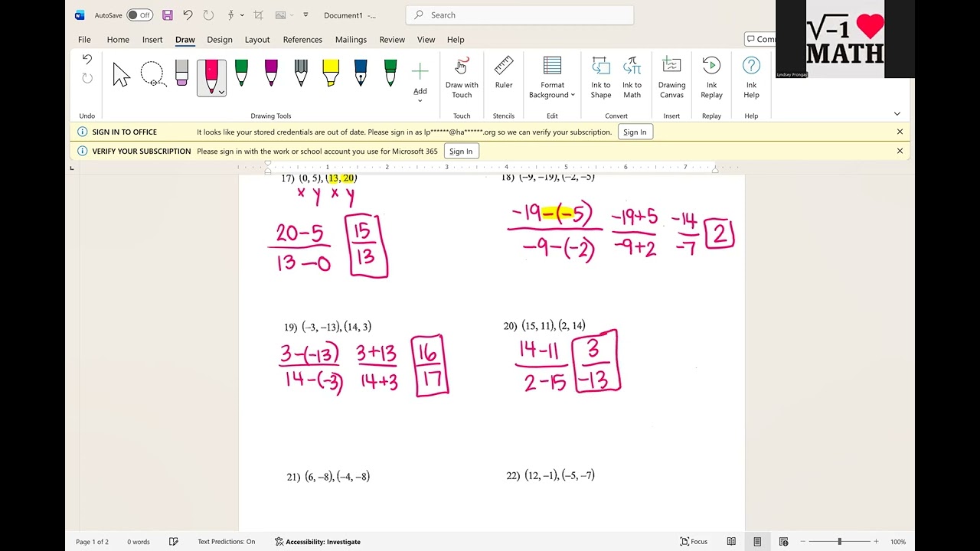This screenshot has width=980, height=551.
Task: Open Ink Help
Action: point(751,78)
